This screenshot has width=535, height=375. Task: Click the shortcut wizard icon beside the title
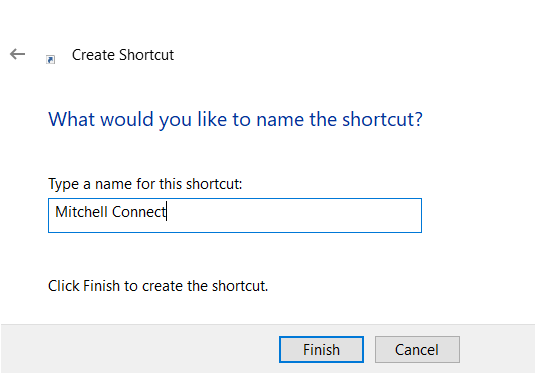pos(50,59)
